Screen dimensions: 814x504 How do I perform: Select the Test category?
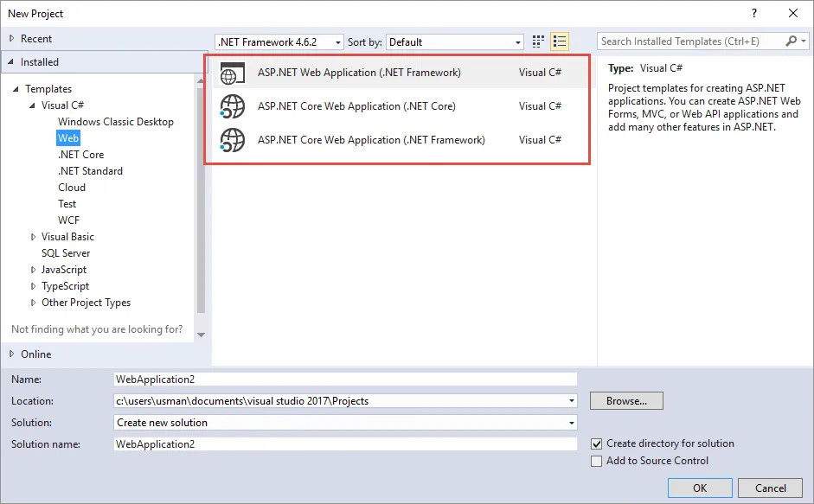[x=67, y=204]
